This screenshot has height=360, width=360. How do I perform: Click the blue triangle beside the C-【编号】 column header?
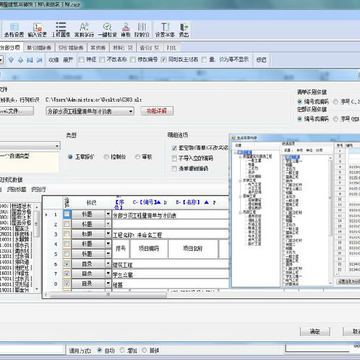(159, 202)
